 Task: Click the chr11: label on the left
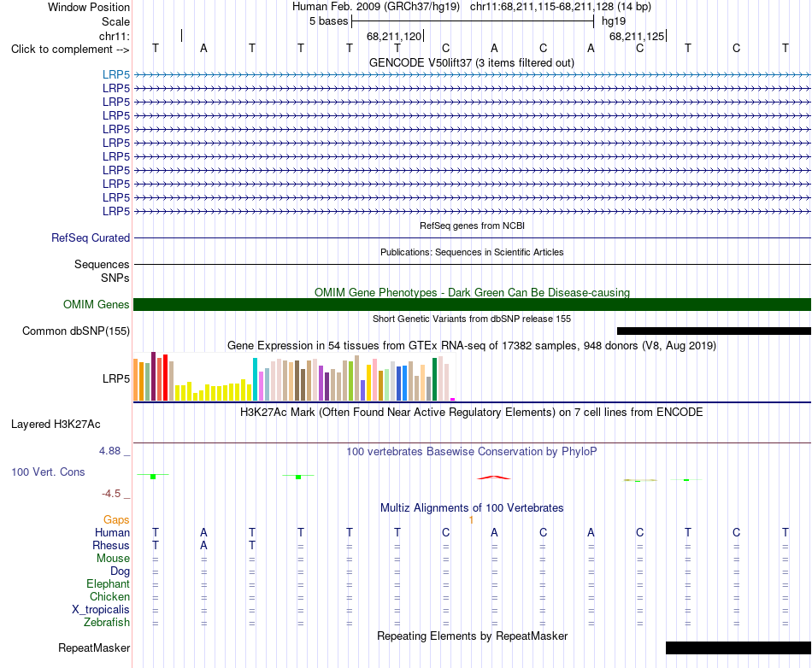point(114,36)
